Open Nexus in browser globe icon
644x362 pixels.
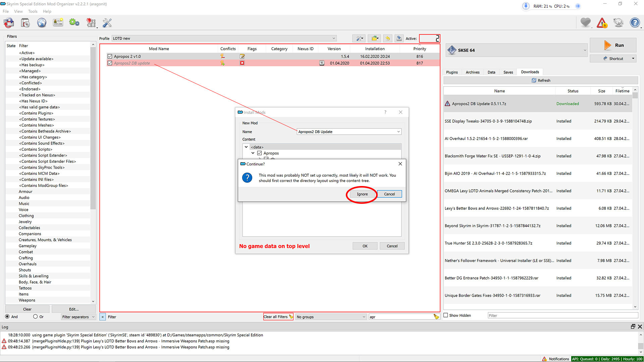tap(42, 23)
